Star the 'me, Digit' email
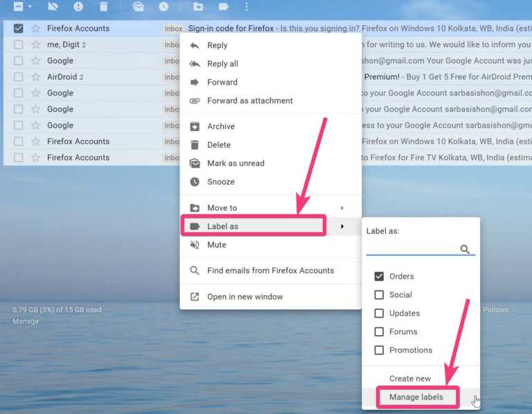The height and width of the screenshot is (414, 532). click(35, 44)
